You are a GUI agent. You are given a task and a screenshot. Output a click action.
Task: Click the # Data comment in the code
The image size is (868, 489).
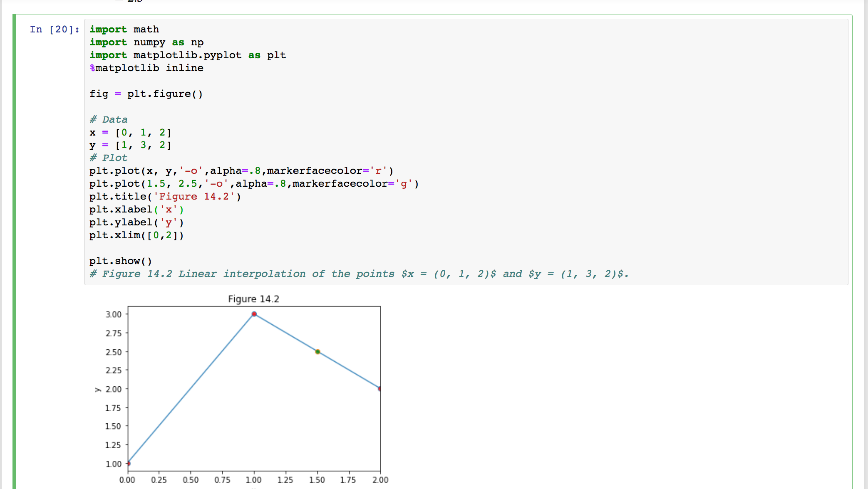(x=108, y=119)
